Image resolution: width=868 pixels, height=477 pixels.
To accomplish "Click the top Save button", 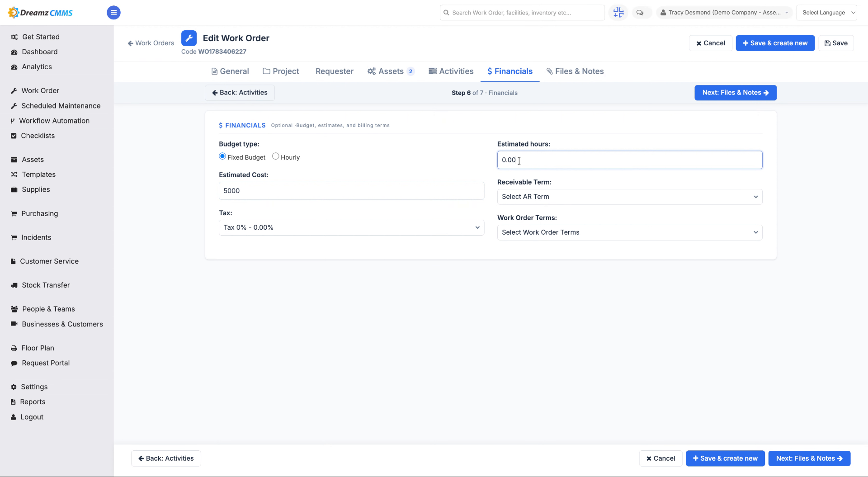I will click(x=836, y=43).
